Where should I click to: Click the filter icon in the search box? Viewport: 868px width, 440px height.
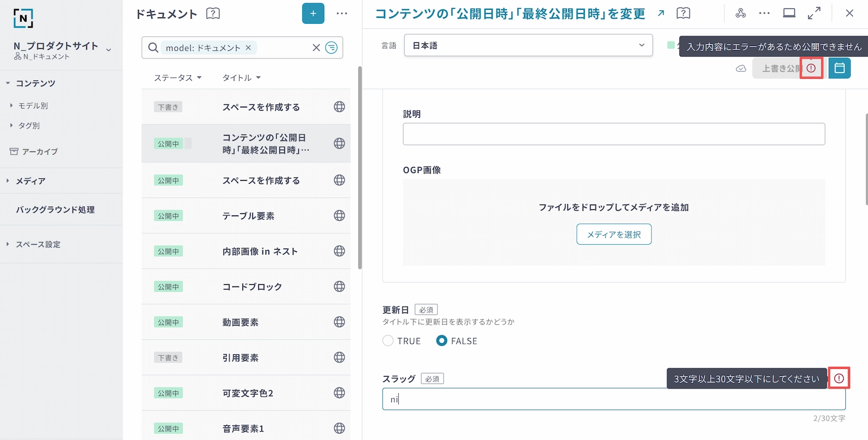tap(331, 48)
